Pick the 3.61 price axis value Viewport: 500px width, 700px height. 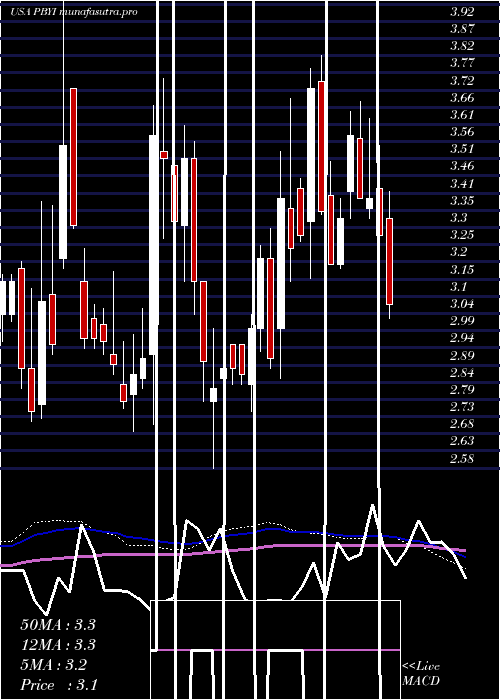tap(462, 115)
